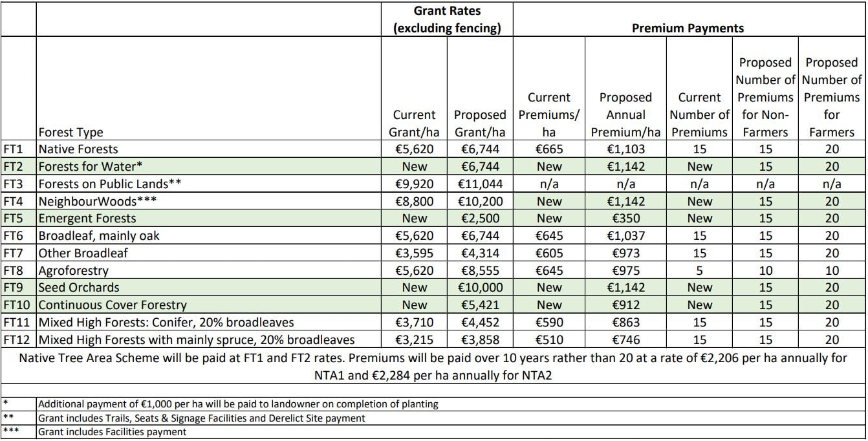Click the Premium Payments header

click(x=688, y=28)
